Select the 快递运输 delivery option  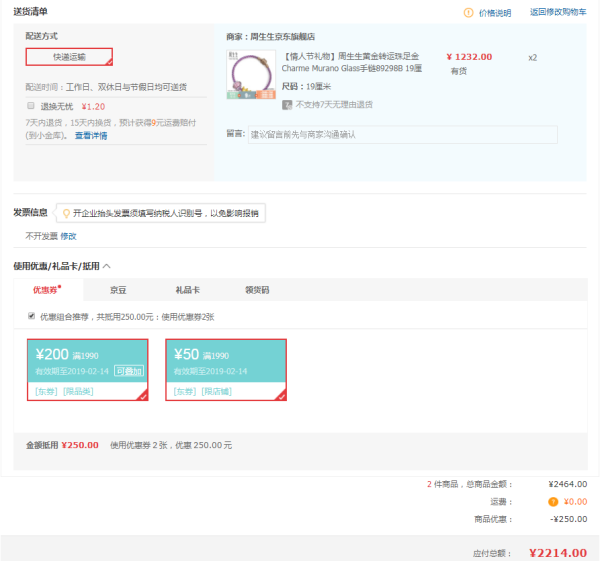point(69,57)
